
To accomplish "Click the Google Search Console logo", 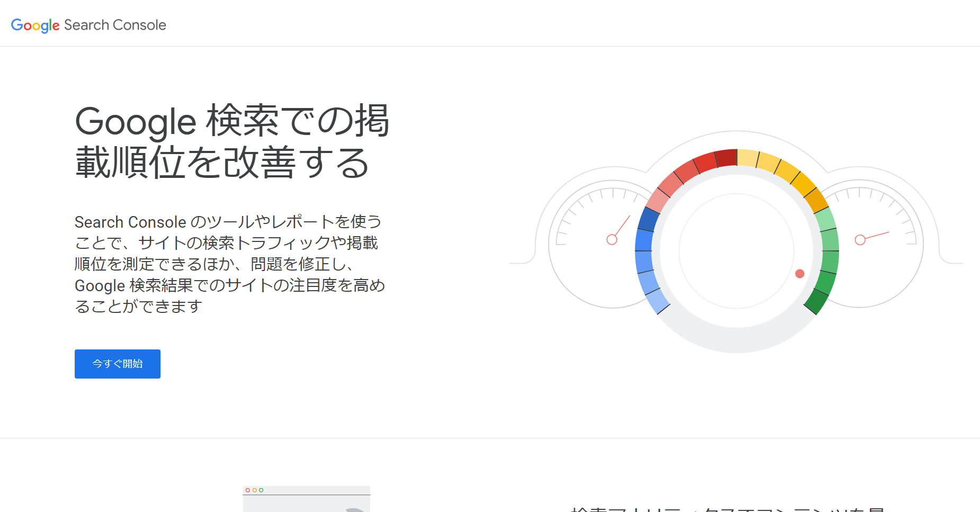I will tap(88, 25).
